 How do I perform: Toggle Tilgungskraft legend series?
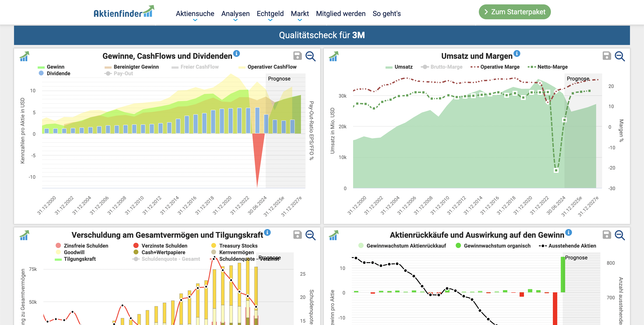[75, 259]
